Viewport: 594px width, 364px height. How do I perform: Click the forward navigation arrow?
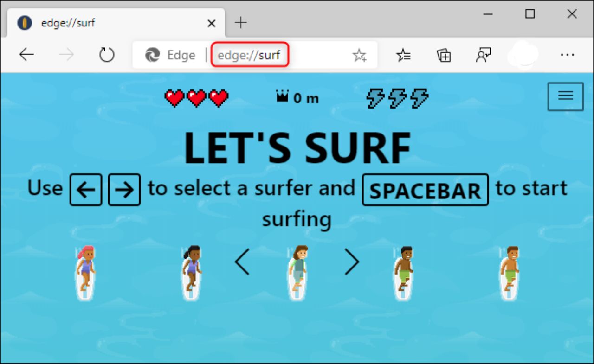pos(67,55)
